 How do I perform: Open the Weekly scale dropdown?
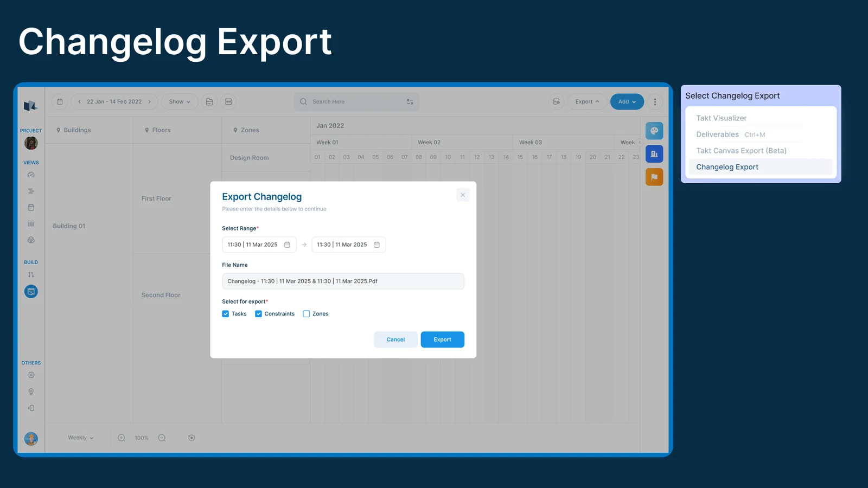point(81,438)
